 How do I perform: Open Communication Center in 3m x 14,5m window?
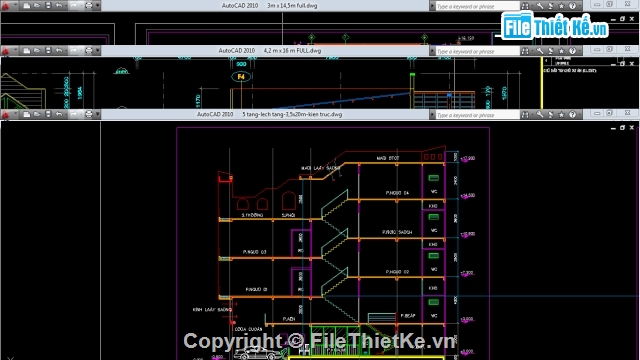(x=551, y=6)
